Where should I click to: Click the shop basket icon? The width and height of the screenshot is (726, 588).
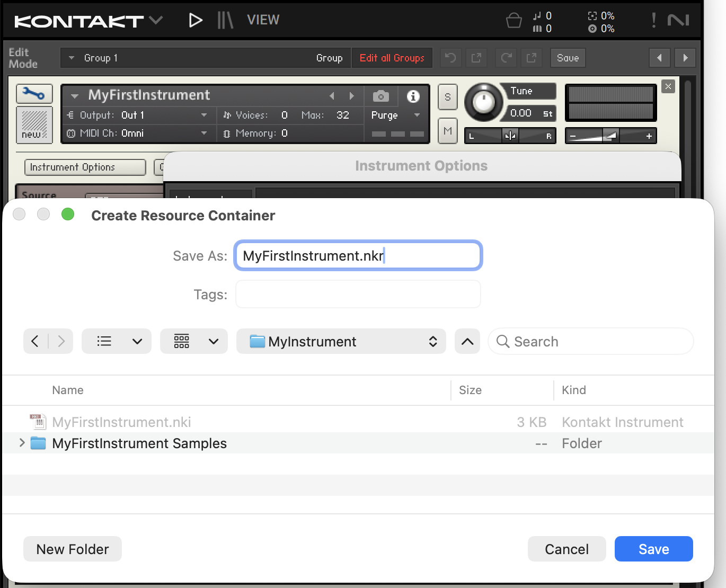click(513, 21)
